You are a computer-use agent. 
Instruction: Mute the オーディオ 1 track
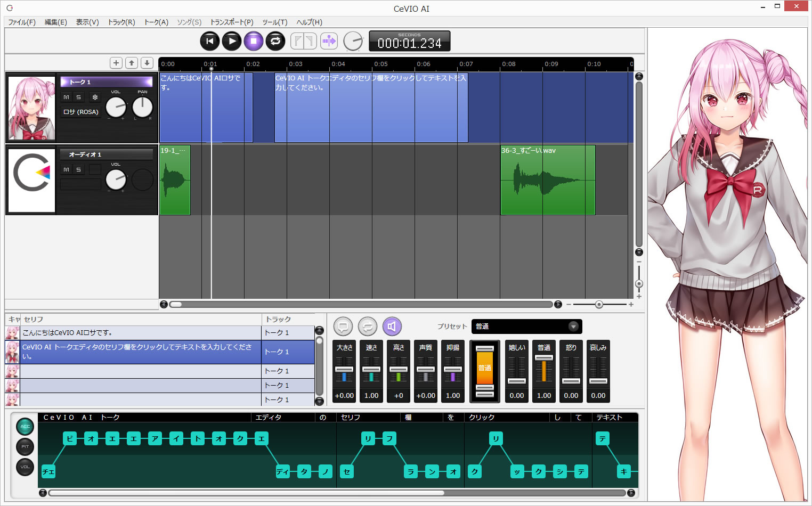66,169
